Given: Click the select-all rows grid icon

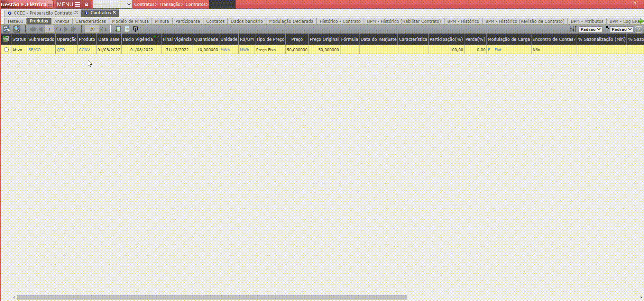Looking at the screenshot, I should tap(6, 39).
